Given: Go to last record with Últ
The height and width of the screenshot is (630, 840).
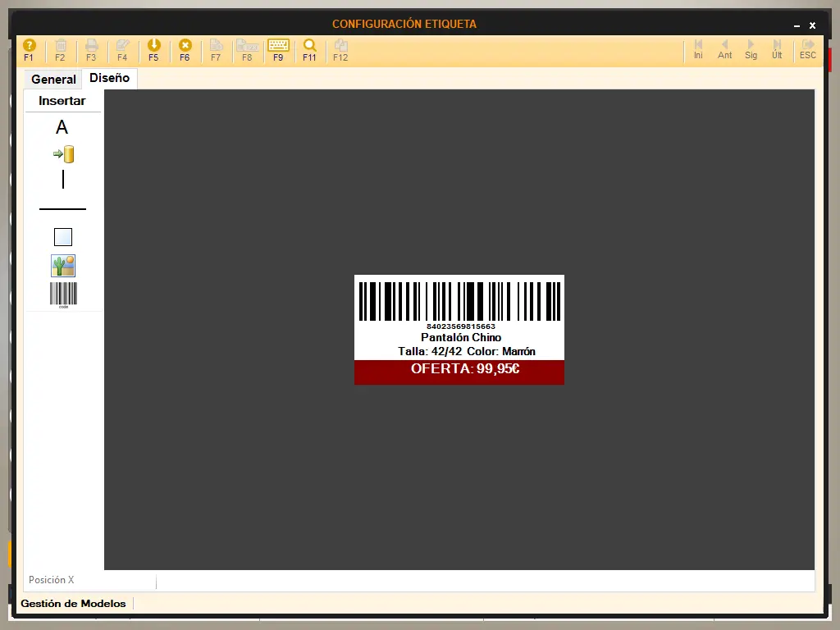Looking at the screenshot, I should tap(777, 49).
